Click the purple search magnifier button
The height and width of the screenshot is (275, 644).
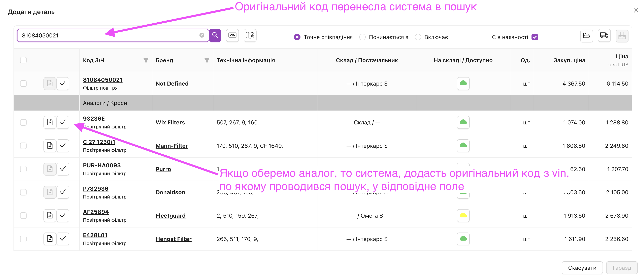(215, 35)
